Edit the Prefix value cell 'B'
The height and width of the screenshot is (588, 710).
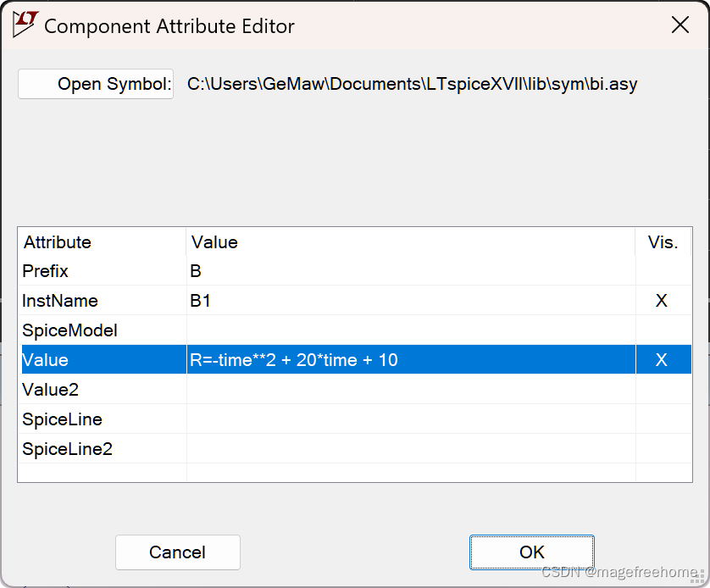[411, 270]
